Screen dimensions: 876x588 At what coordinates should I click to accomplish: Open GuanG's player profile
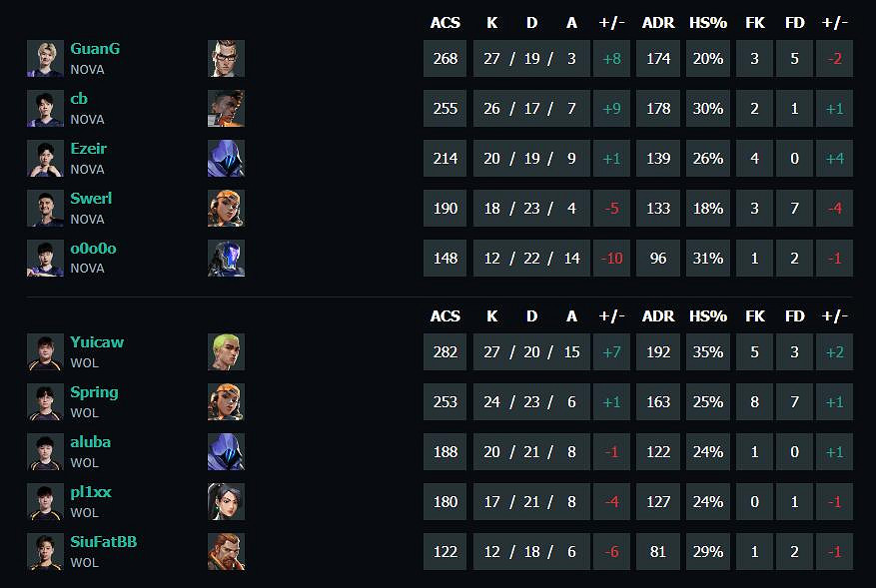tap(95, 49)
